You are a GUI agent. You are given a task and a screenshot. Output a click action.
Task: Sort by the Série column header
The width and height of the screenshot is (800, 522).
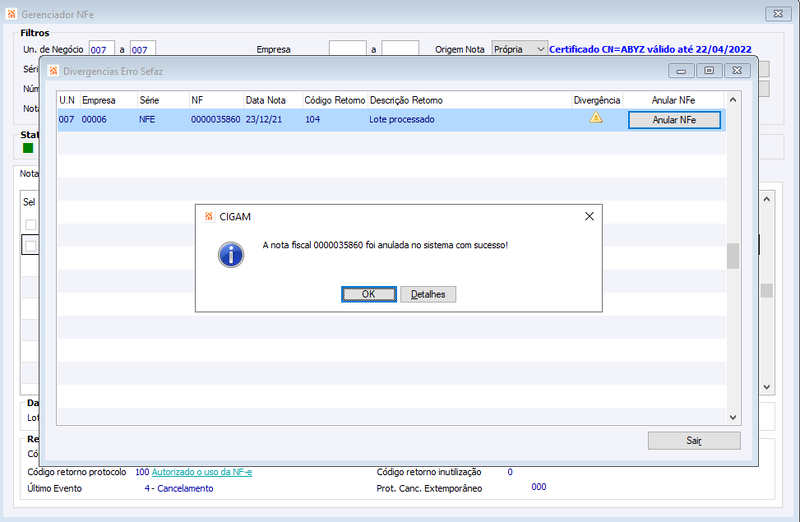(x=163, y=100)
